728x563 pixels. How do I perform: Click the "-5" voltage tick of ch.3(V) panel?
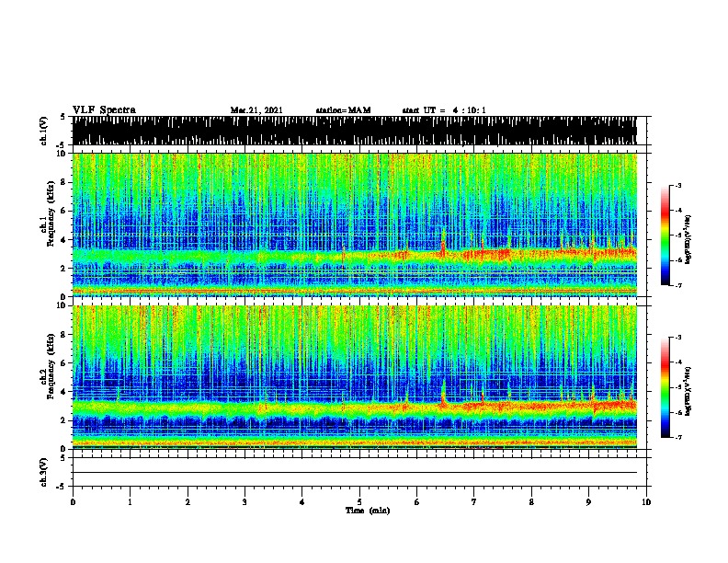point(62,487)
